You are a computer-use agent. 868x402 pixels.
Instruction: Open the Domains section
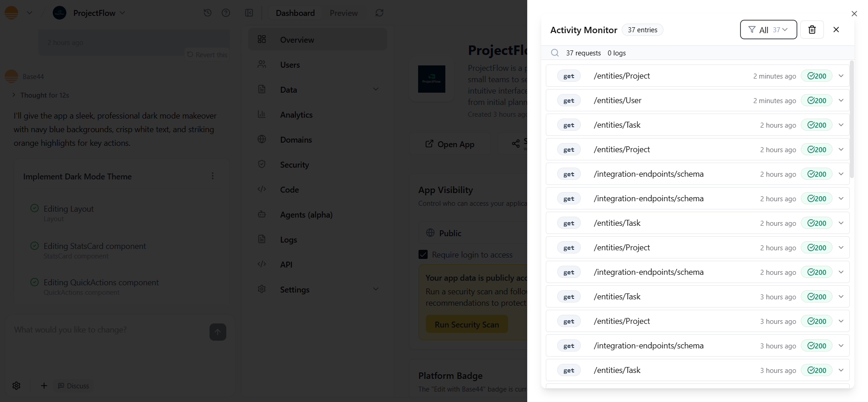pos(318,139)
